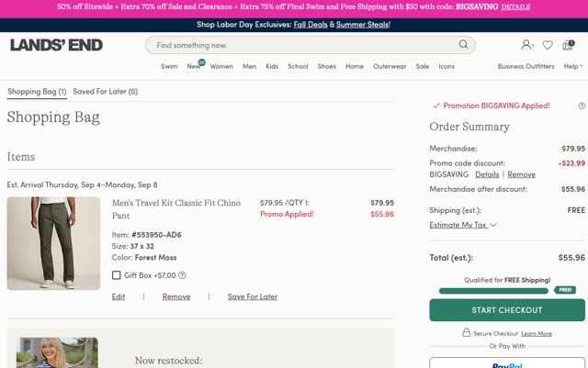The width and height of the screenshot is (588, 368).
Task: Open the Women menu
Action: tap(221, 66)
